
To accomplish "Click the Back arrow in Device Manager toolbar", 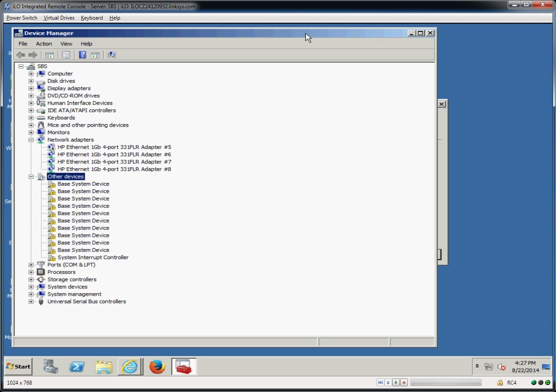I will pos(20,55).
